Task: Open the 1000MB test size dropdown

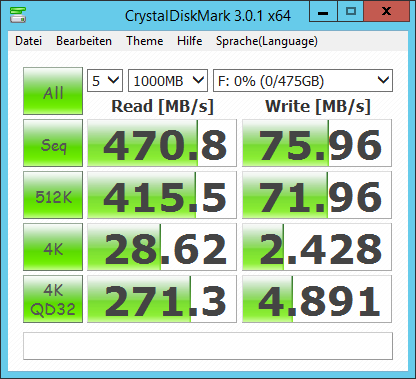Action: (168, 80)
